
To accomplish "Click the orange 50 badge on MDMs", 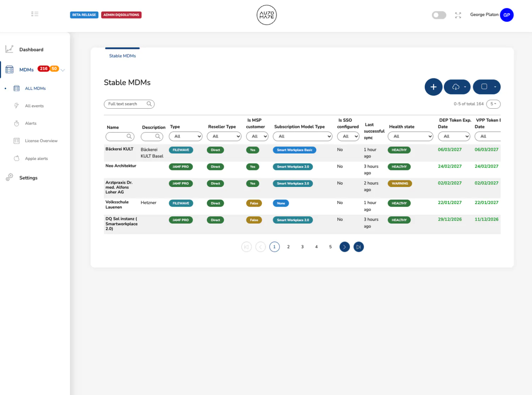I will (x=54, y=69).
